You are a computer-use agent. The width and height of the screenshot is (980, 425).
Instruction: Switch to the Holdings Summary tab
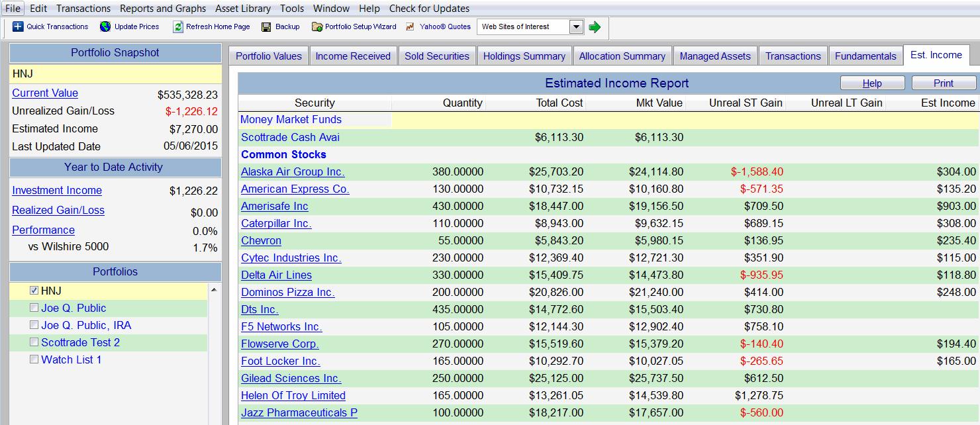point(524,56)
